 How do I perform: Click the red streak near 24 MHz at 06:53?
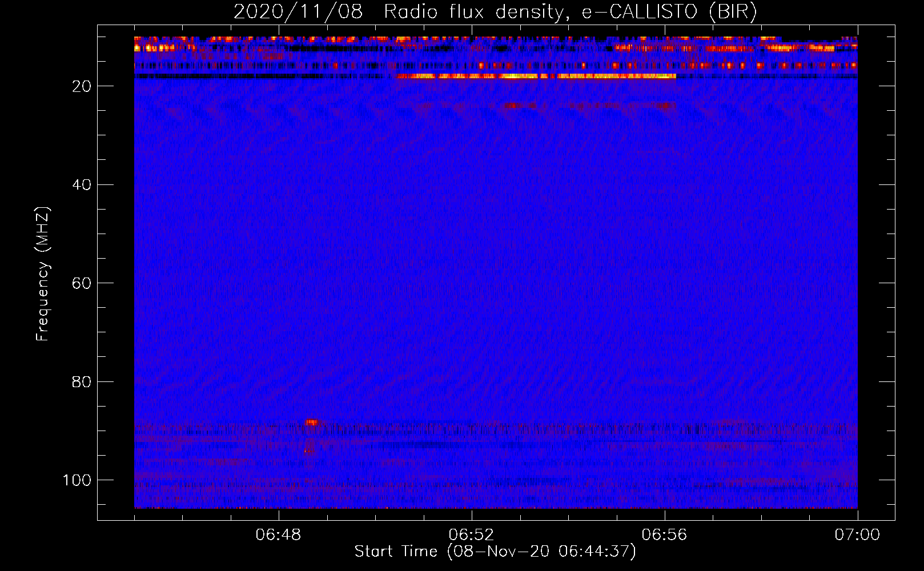(520, 106)
